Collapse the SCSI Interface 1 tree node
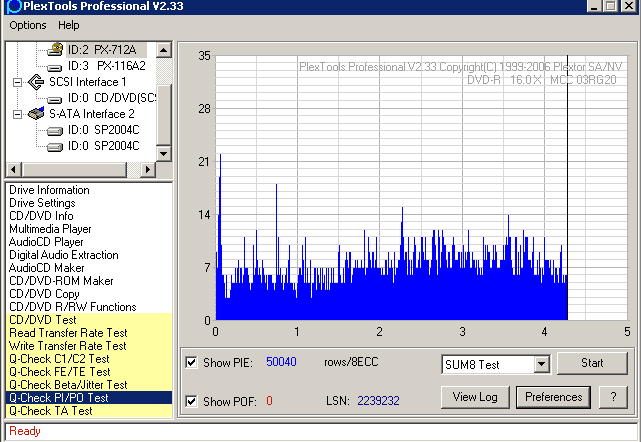The width and height of the screenshot is (641, 442). pos(18,82)
